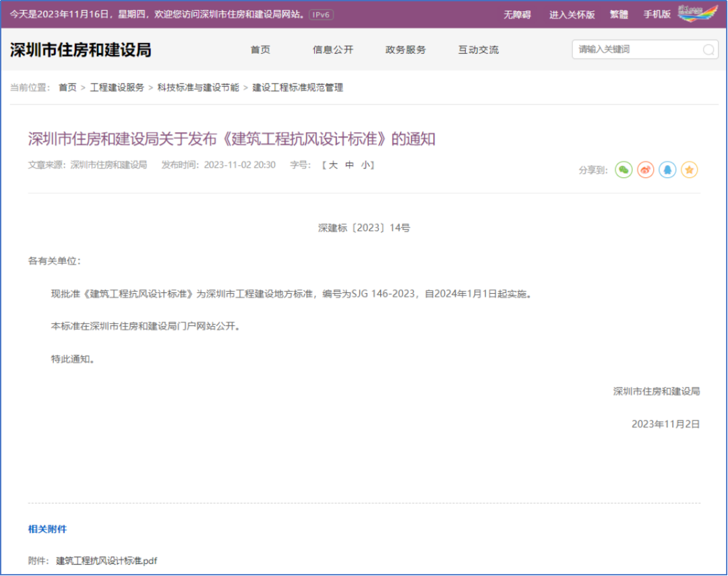Share article via QQ icon
This screenshot has width=728, height=576.
coord(667,170)
